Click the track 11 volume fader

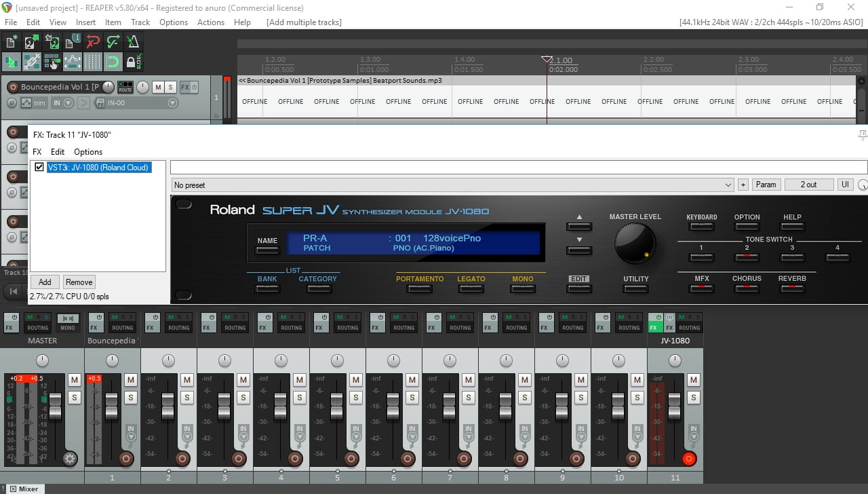pyautogui.click(x=674, y=406)
